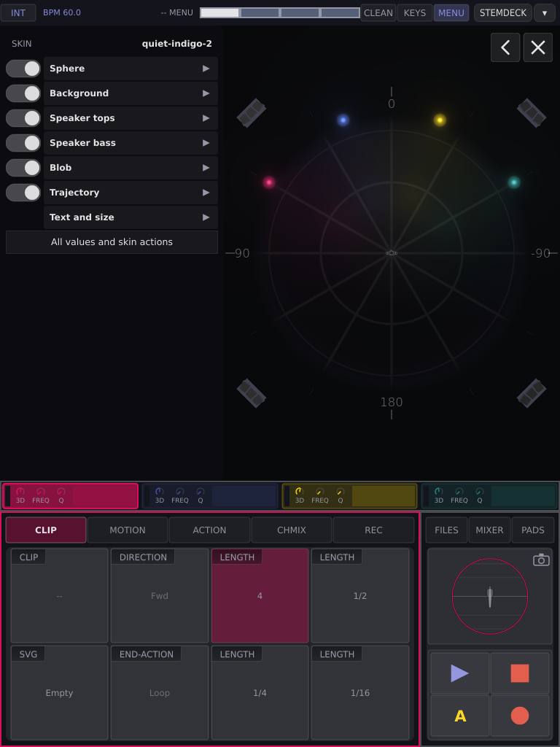
Task: Expand the Sphere settings row
Action: (131, 69)
